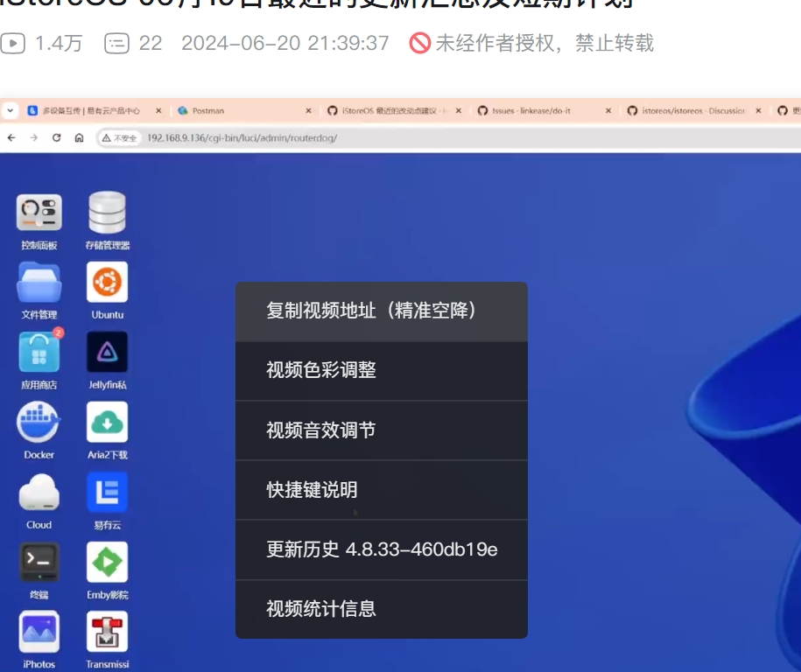View 视频统计信息 stats
801x672 pixels.
[382, 608]
